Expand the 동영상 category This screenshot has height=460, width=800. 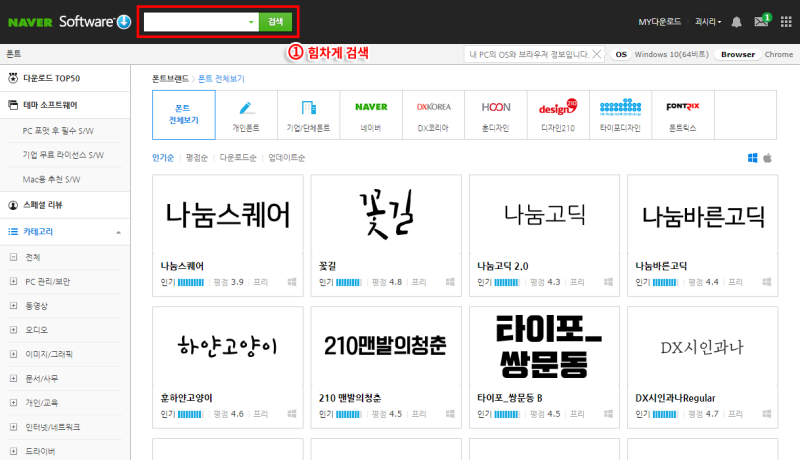pyautogui.click(x=13, y=305)
